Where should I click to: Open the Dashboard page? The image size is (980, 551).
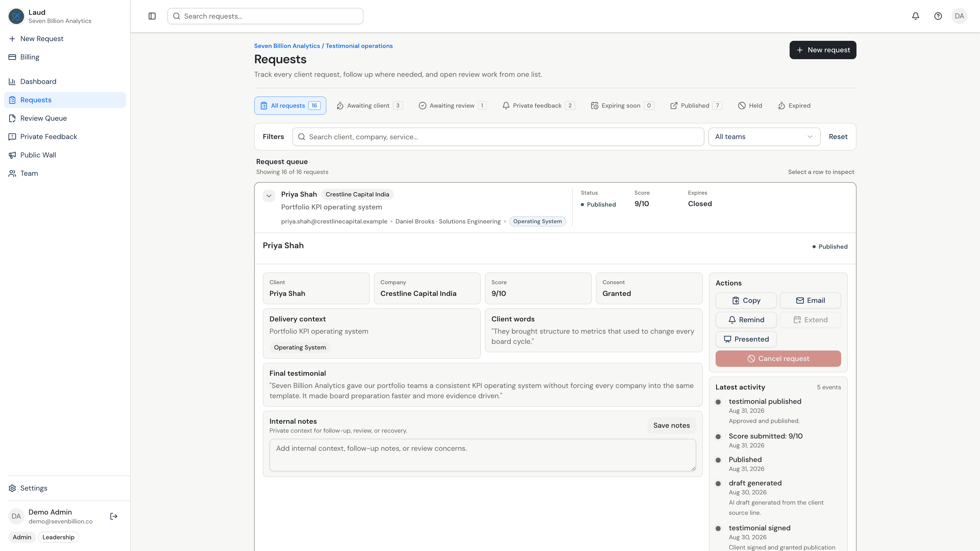point(65,81)
